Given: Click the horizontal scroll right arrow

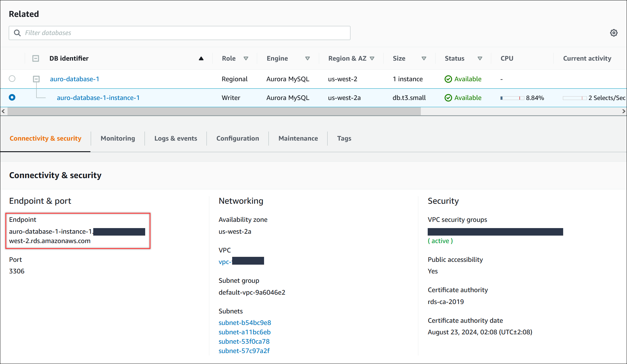Looking at the screenshot, I should 624,111.
